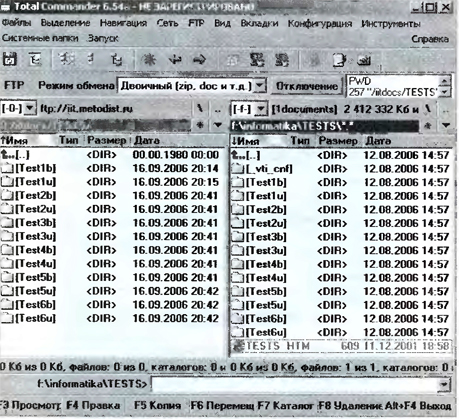Image resolution: width=459 pixels, height=419 pixels.
Task: Click the last toolbar icon after Notepad
Action: click(364, 60)
